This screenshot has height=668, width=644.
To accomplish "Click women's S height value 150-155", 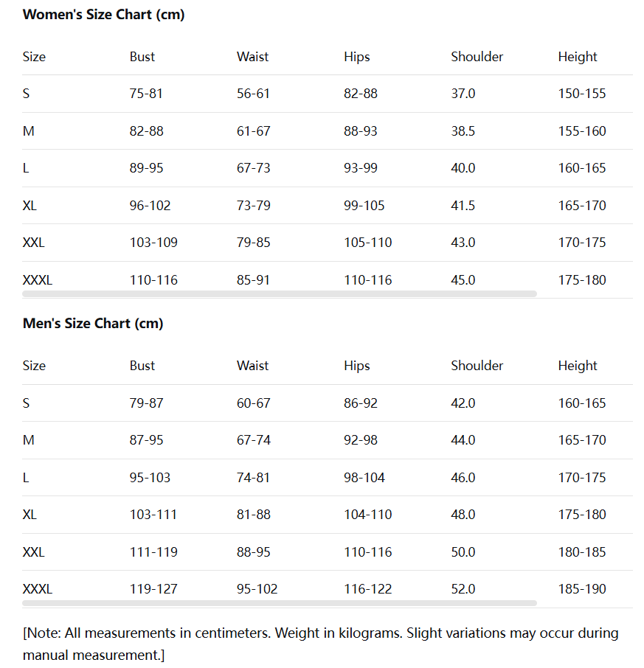I will click(581, 94).
